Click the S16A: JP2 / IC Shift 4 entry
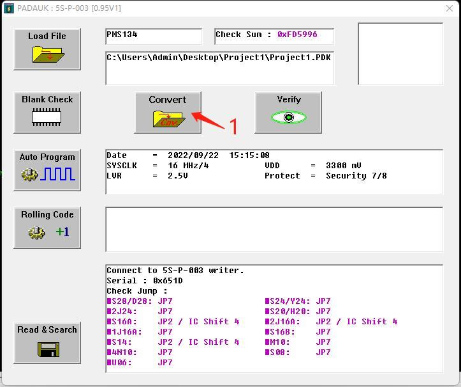 [173, 322]
